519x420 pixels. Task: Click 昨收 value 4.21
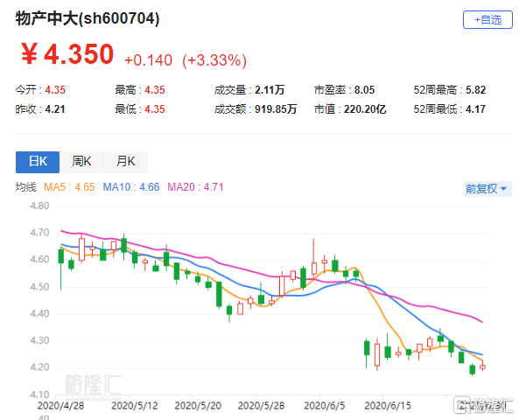(x=55, y=109)
